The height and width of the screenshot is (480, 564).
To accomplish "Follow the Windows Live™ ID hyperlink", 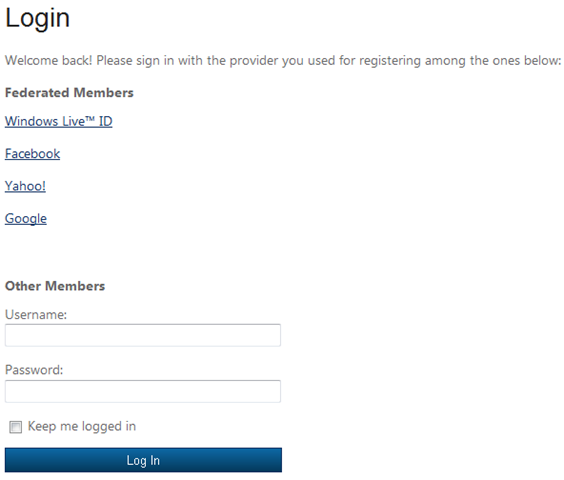I will [x=59, y=121].
